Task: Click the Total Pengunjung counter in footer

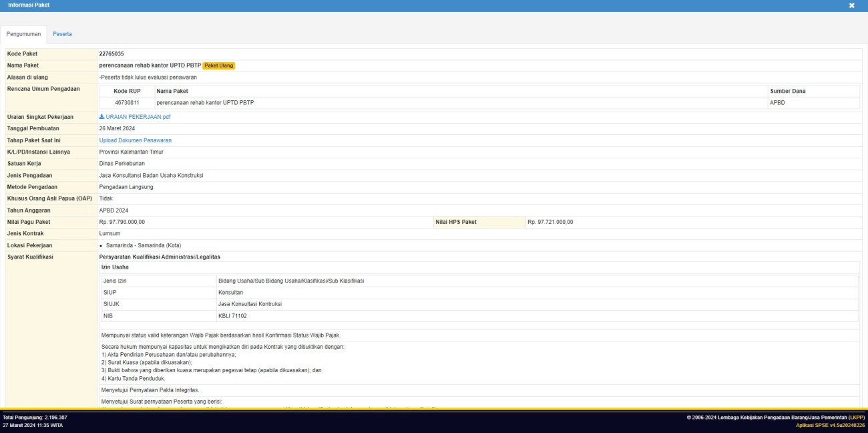Action: pos(35,418)
